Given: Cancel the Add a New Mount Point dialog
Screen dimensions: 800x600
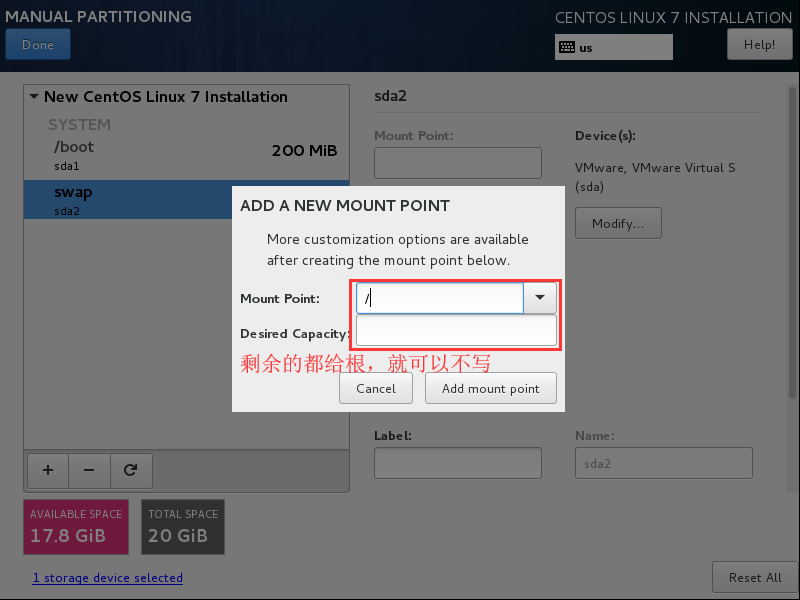Looking at the screenshot, I should point(376,388).
